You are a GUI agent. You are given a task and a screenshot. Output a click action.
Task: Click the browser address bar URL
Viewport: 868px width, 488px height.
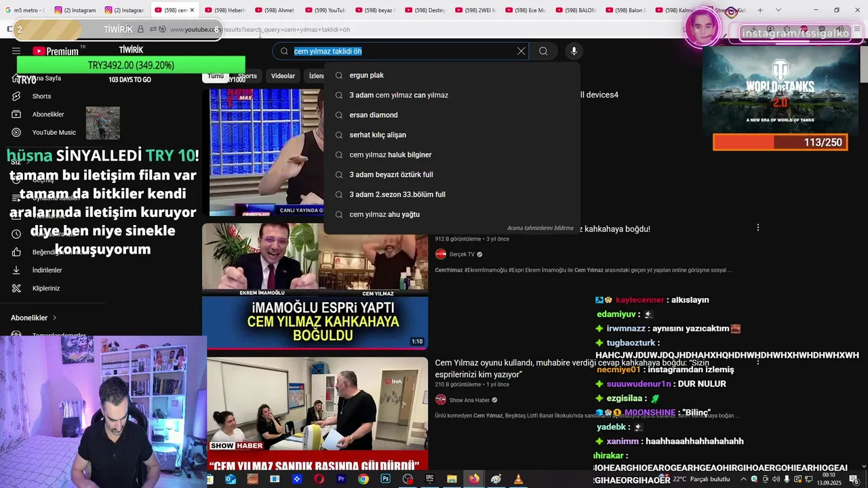[260, 30]
